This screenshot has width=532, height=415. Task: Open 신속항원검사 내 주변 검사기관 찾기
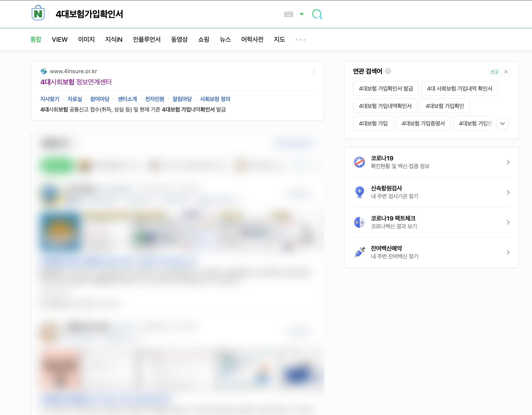click(x=394, y=192)
